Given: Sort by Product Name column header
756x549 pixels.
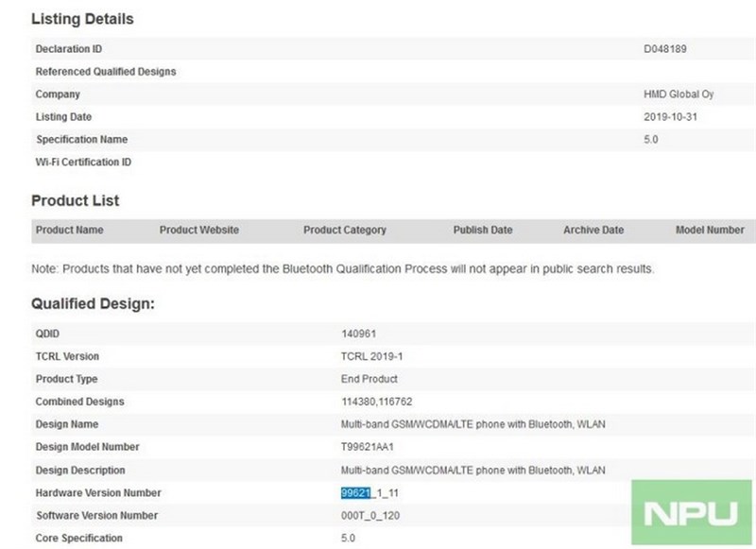Looking at the screenshot, I should click(69, 230).
